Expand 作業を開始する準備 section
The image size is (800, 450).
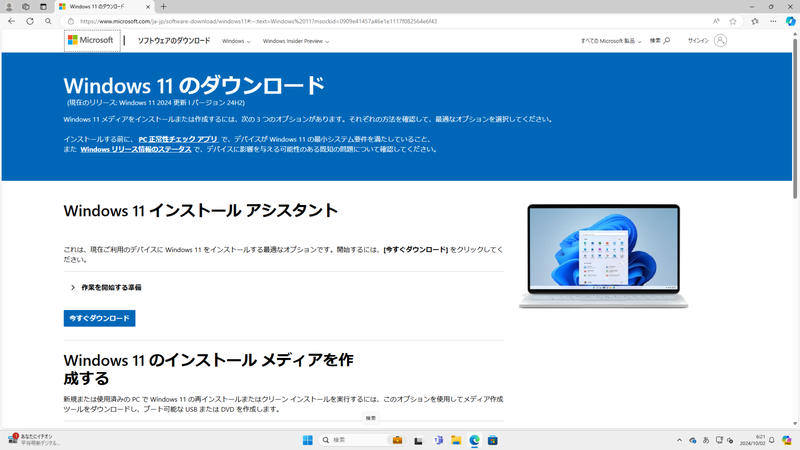pyautogui.click(x=106, y=287)
